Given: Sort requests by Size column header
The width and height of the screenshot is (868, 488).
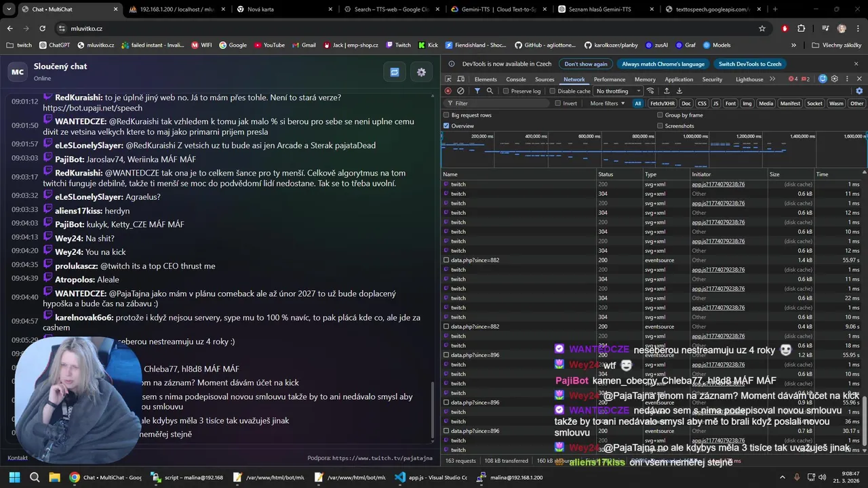Looking at the screenshot, I should click(x=790, y=174).
